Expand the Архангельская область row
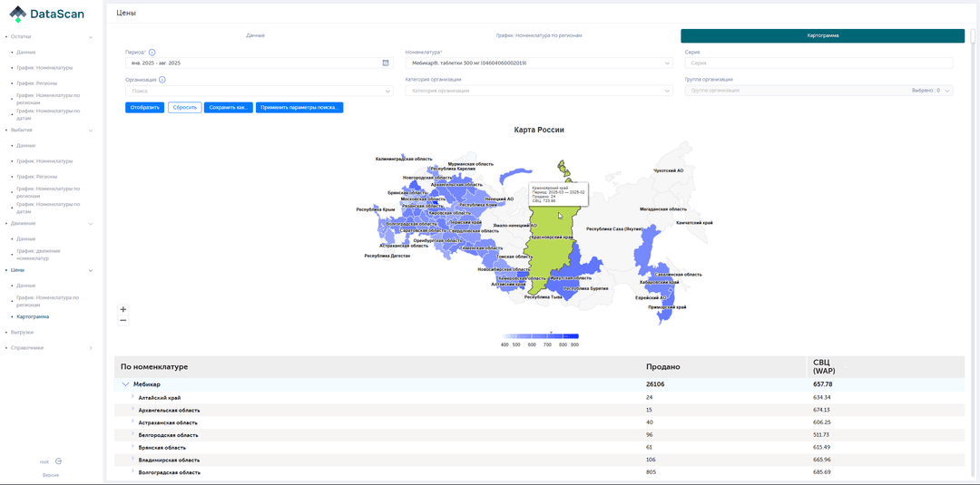The image size is (980, 485). [132, 409]
